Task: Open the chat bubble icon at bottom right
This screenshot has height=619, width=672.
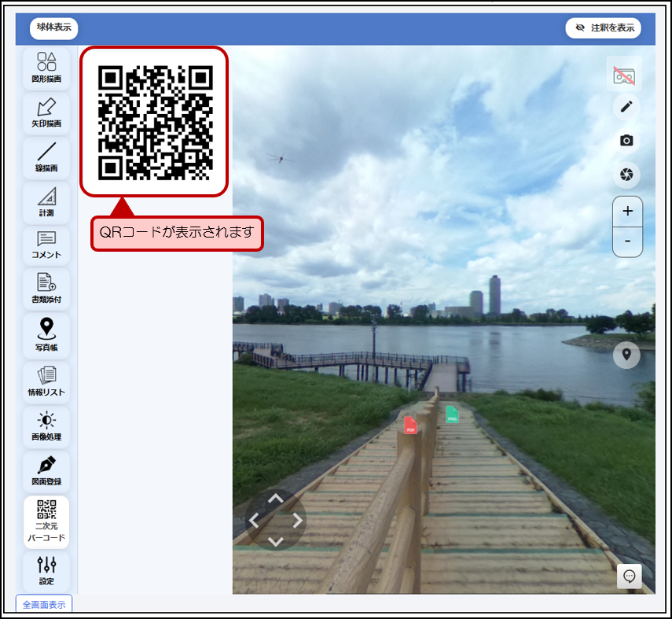Action: pos(629,576)
